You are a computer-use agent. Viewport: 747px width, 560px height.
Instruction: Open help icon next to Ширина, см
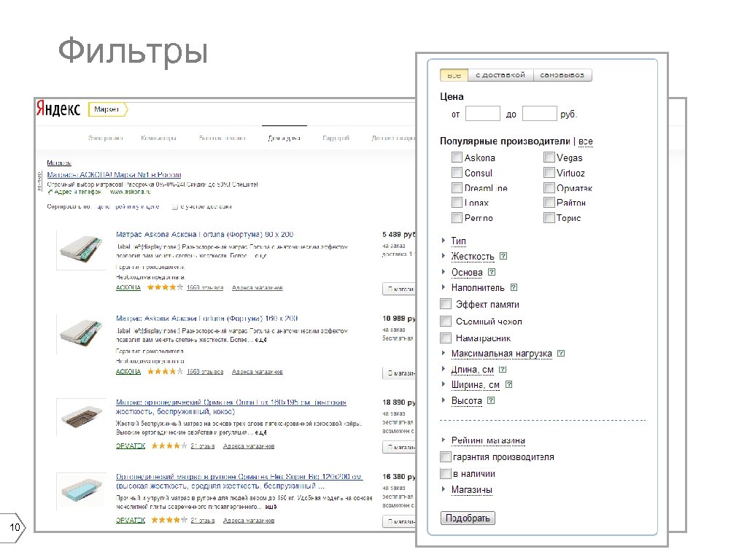pos(508,384)
